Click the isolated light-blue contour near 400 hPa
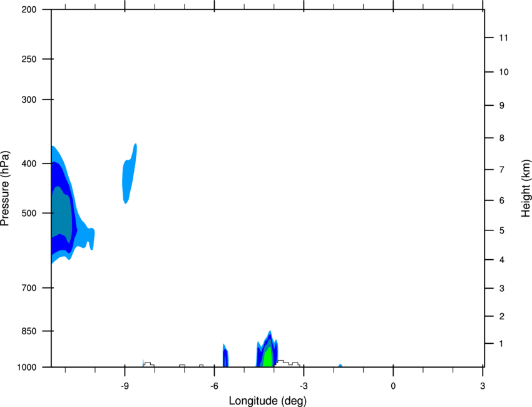 [x=130, y=173]
